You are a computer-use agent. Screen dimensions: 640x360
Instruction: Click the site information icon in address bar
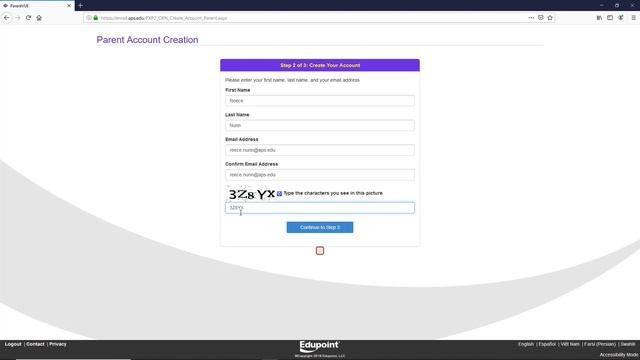pyautogui.click(x=89, y=18)
